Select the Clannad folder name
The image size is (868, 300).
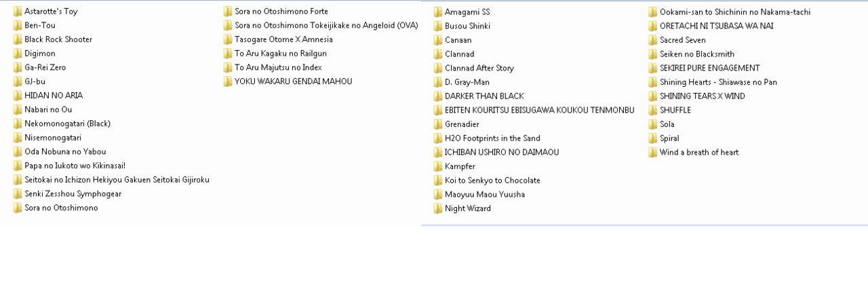coord(460,54)
